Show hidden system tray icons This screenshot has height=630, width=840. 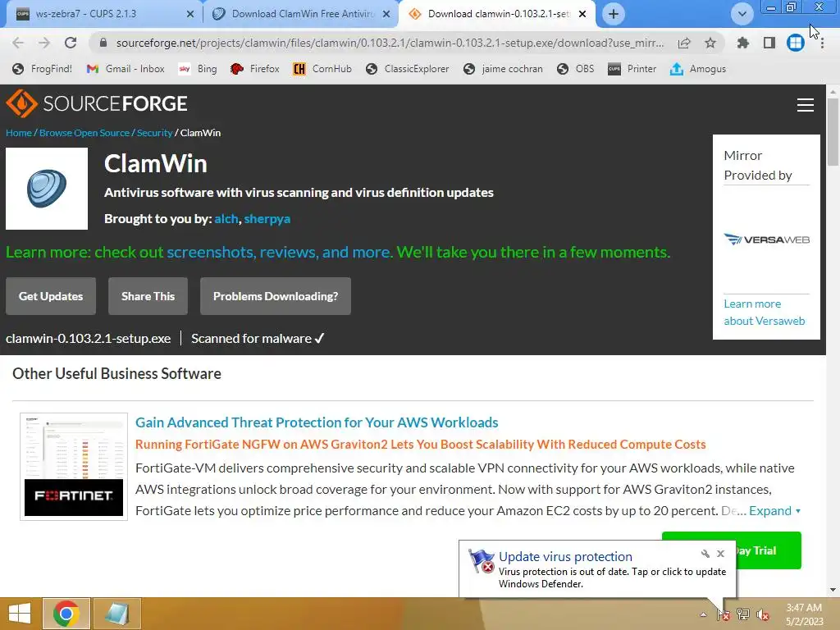pyautogui.click(x=703, y=614)
